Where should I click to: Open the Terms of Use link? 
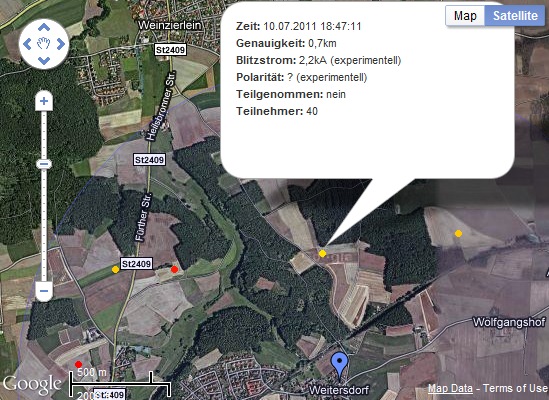click(x=514, y=388)
